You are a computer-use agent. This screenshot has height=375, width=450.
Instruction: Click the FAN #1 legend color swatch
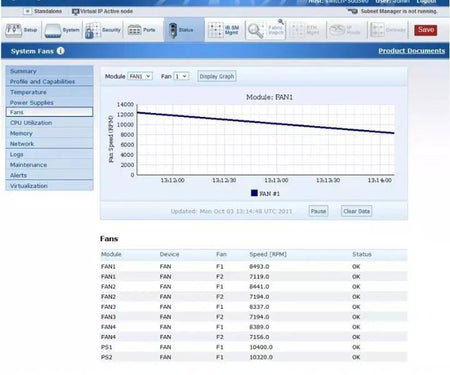(x=254, y=193)
